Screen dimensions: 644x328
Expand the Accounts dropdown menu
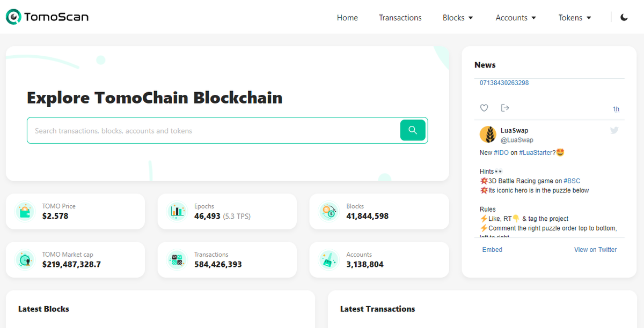(x=516, y=18)
